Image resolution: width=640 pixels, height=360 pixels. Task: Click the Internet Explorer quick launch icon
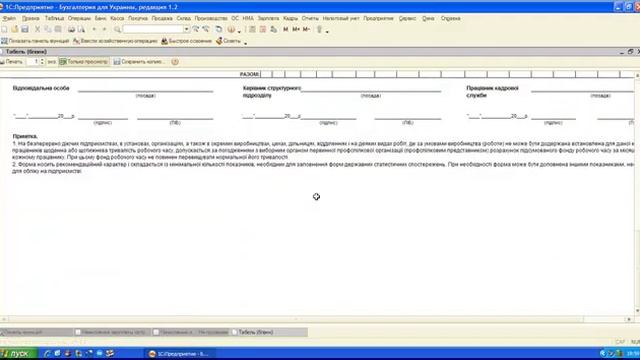point(47,353)
